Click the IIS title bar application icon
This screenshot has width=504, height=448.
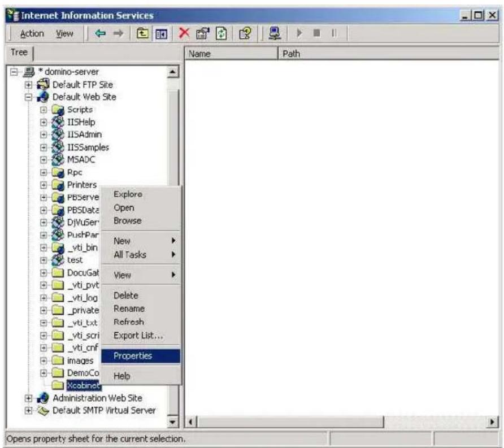click(13, 15)
